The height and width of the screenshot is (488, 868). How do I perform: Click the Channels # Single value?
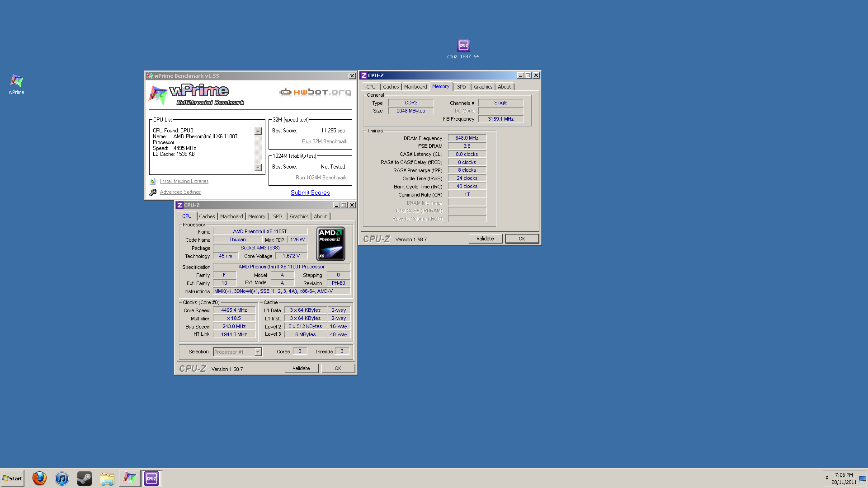(x=501, y=103)
